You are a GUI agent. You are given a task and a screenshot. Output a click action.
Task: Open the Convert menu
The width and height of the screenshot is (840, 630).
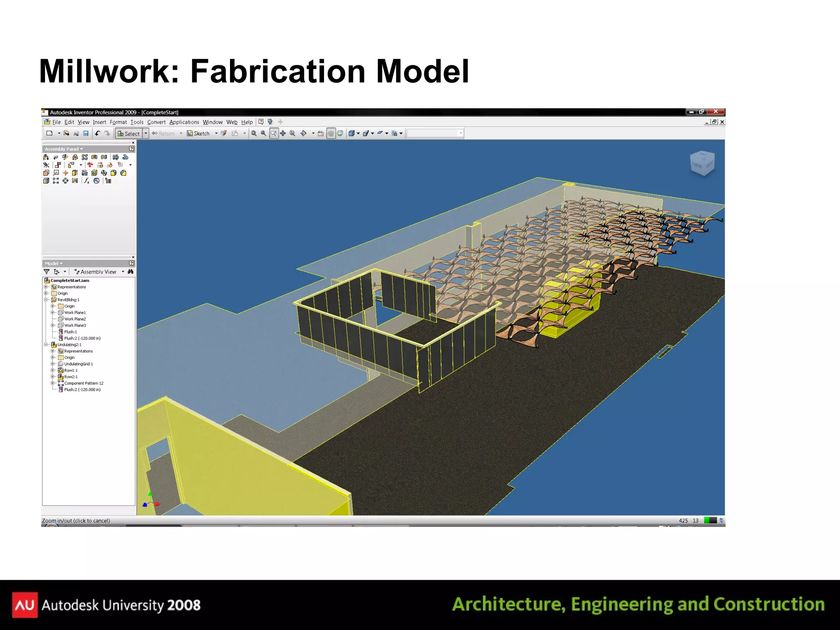point(157,122)
